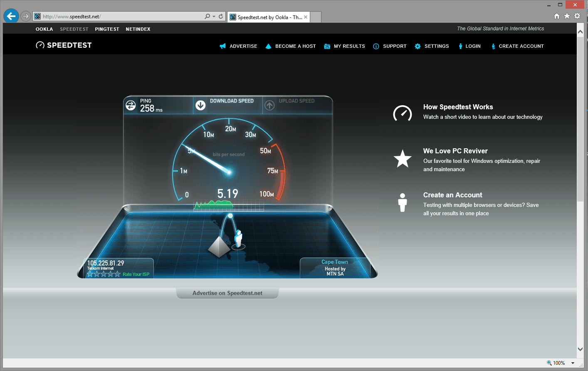The width and height of the screenshot is (588, 371).
Task: Click the server pyramid icon on map
Action: coord(219,247)
